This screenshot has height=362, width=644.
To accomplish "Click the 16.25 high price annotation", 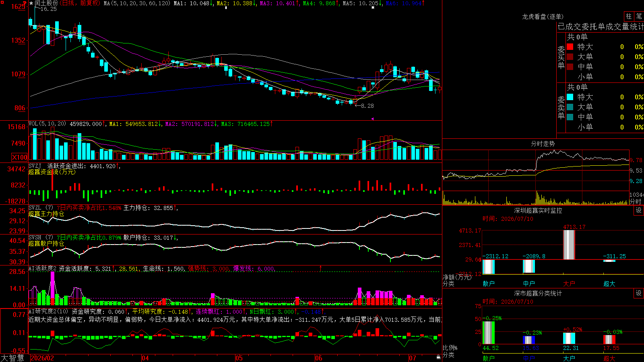I will [49, 9].
